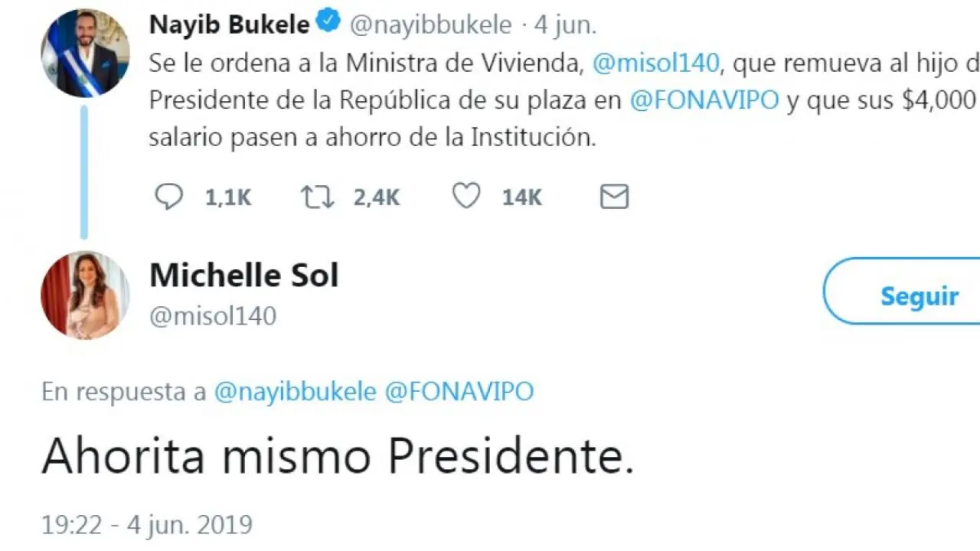980x551 pixels.
Task: Click @nayibbukele in 'En respuesta a' line
Action: pyautogui.click(x=295, y=392)
